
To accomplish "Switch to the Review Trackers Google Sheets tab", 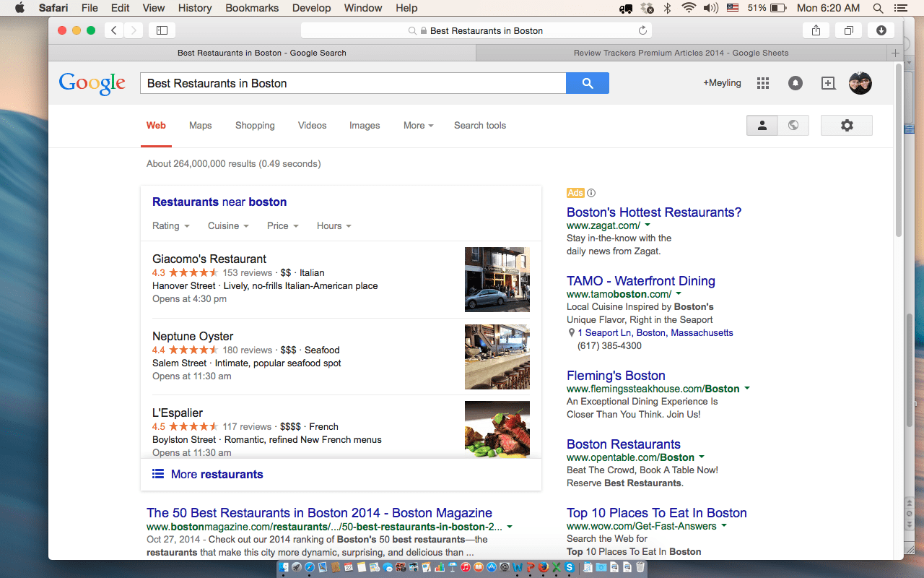I will (x=681, y=53).
